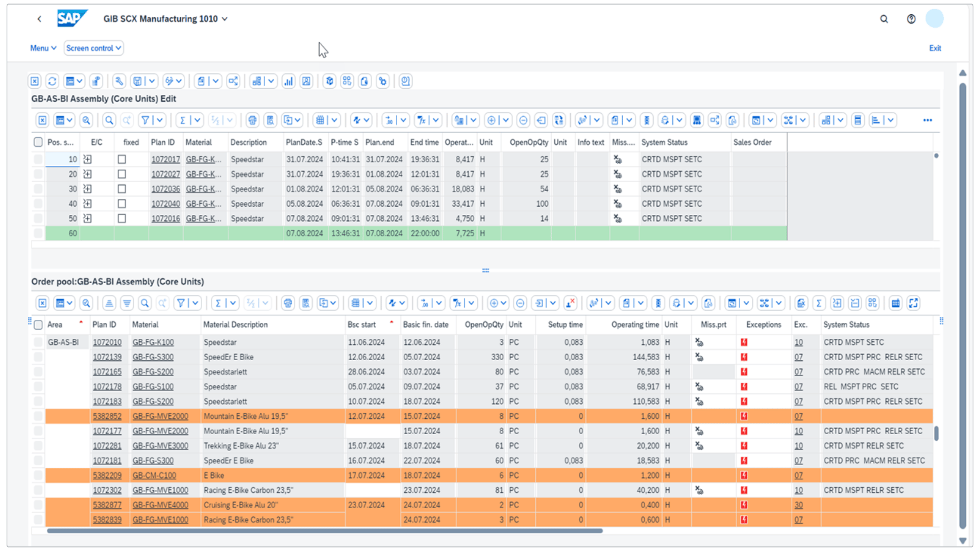Refresh the planning table data

tap(52, 81)
